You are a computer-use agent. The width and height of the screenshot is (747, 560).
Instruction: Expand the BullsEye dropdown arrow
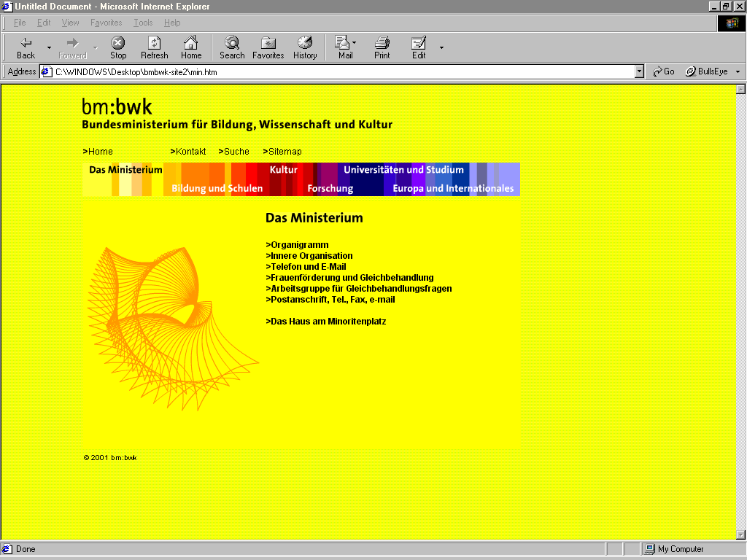tap(738, 72)
